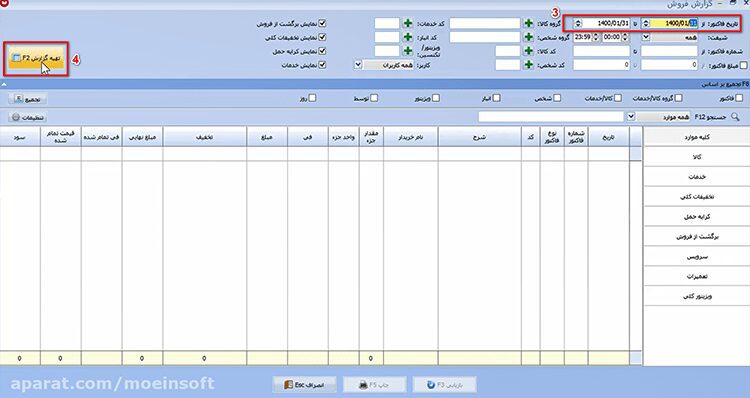
Task: Click the تجمیع button
Action: coord(28,99)
